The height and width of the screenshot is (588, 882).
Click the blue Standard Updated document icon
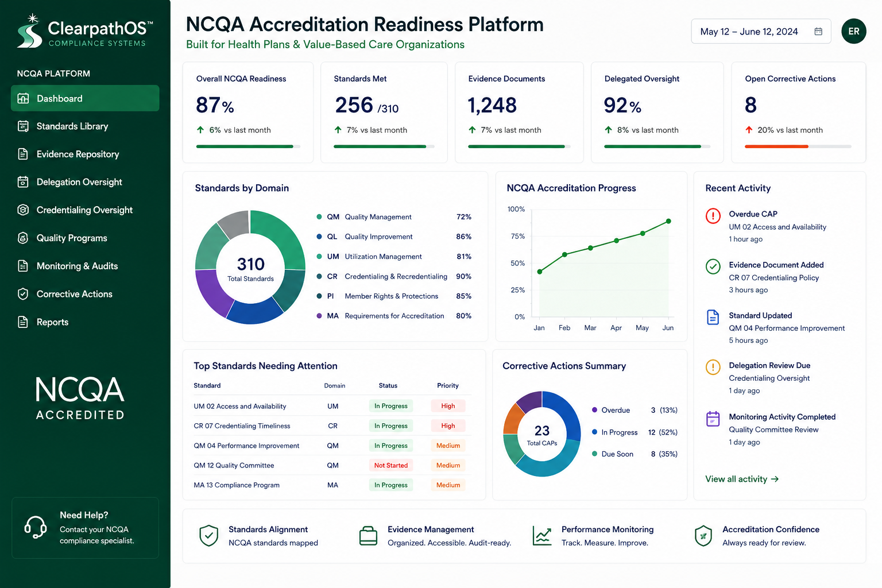pos(713,317)
